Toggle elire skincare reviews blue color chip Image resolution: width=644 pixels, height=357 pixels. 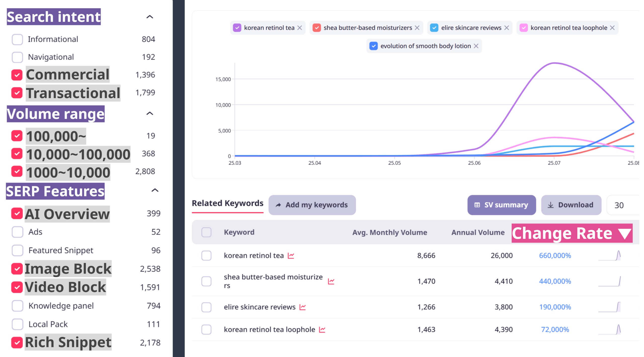[434, 28]
